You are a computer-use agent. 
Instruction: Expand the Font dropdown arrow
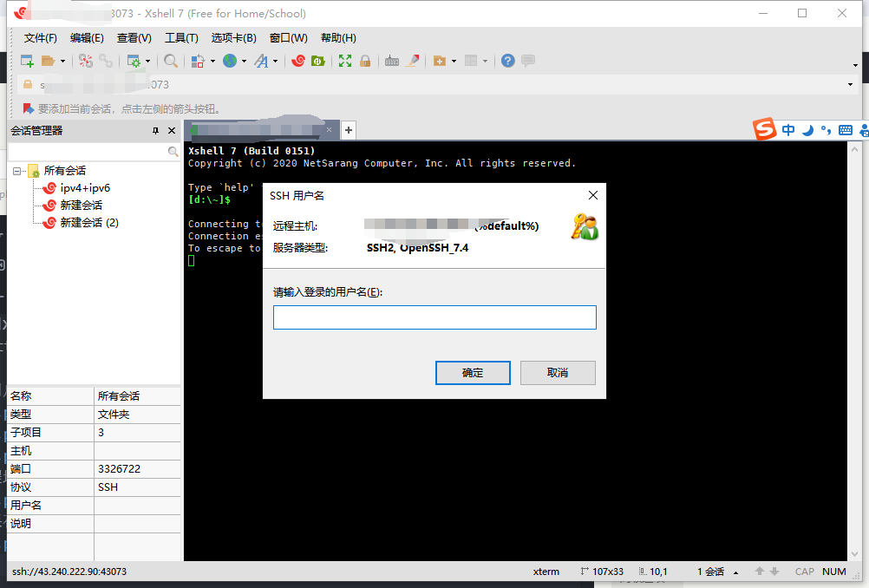pos(276,61)
